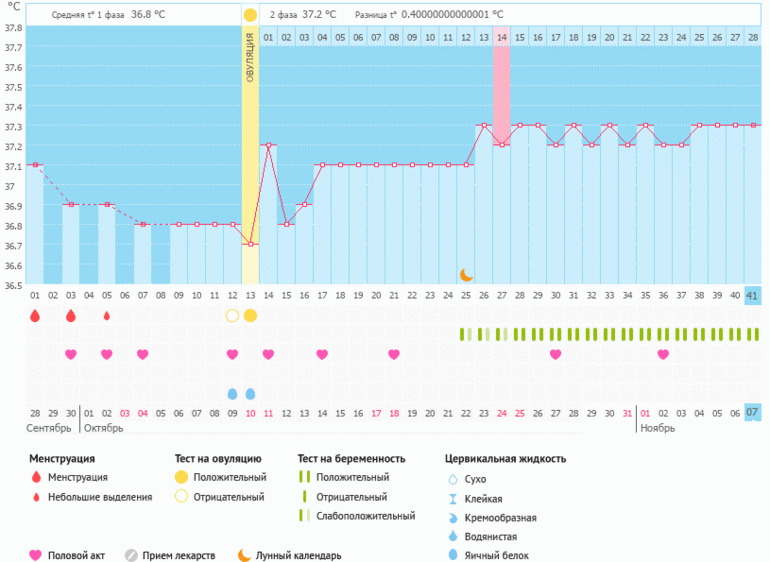Select the negative ovulation test circle on day 12
The image size is (770, 562).
point(233,316)
